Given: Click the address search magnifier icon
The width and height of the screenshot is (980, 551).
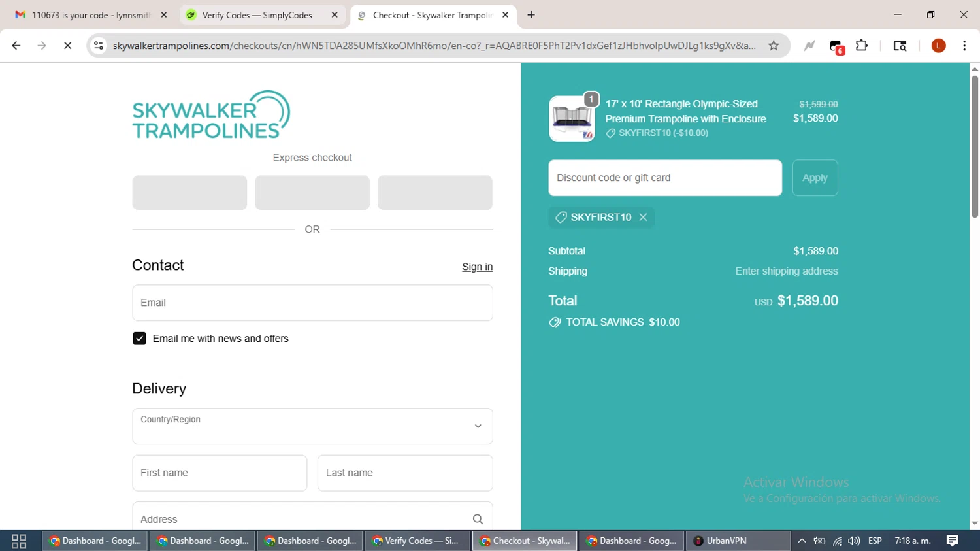Looking at the screenshot, I should (x=478, y=519).
